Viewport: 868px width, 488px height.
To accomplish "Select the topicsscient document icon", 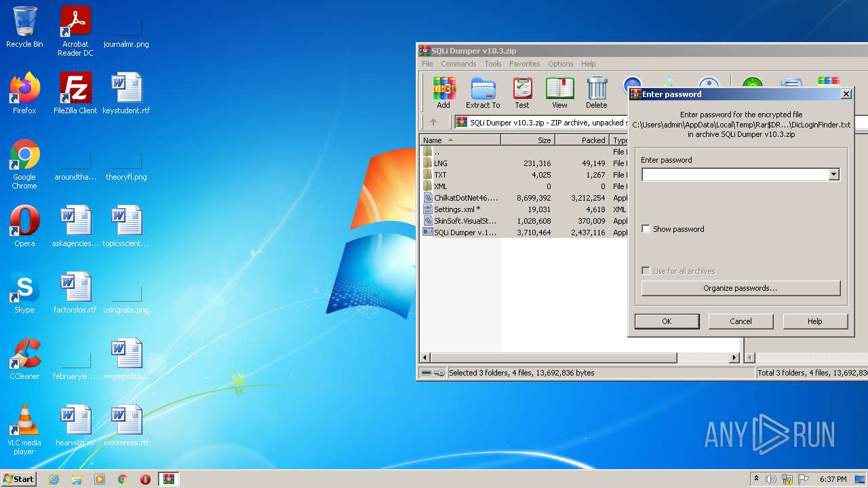I will click(x=126, y=226).
